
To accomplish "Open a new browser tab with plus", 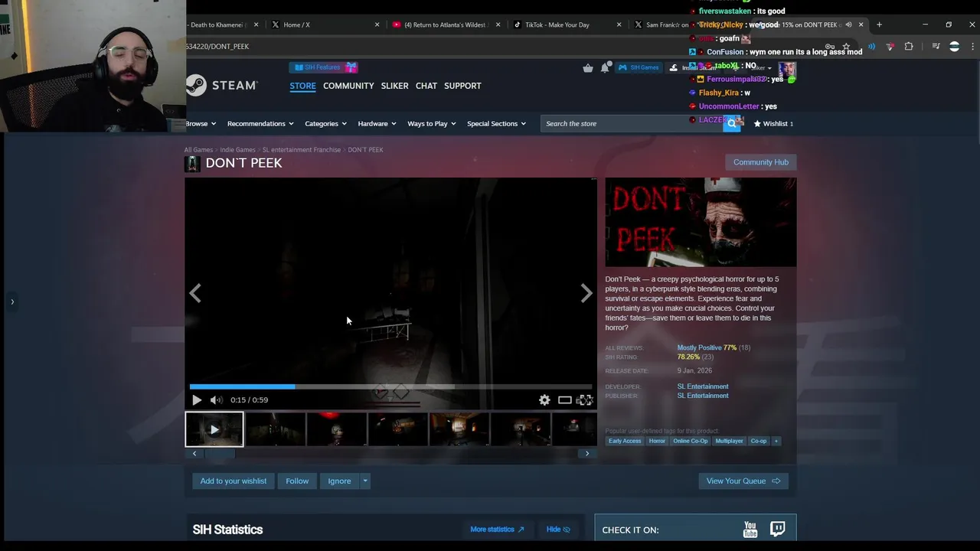I will (x=879, y=24).
